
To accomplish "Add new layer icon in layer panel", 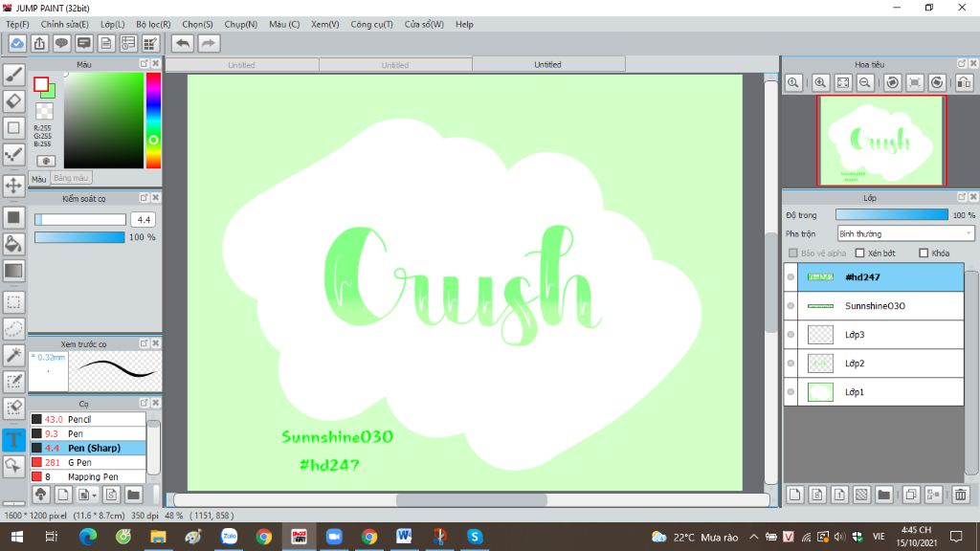I will [795, 495].
